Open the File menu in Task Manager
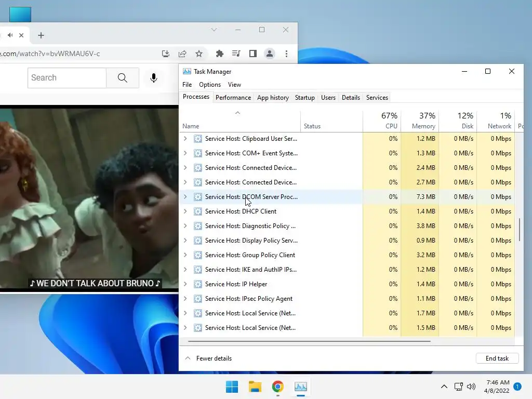This screenshot has height=399, width=532. (187, 85)
